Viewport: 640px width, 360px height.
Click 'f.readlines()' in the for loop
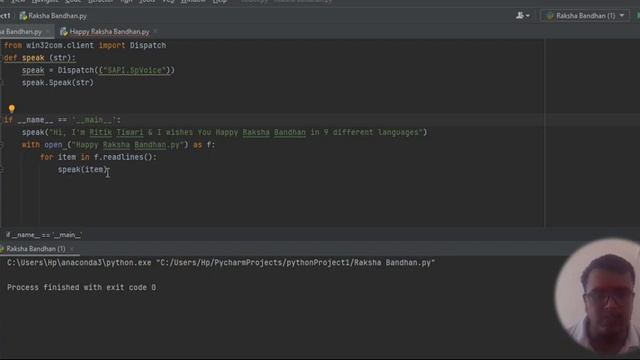coord(123,157)
